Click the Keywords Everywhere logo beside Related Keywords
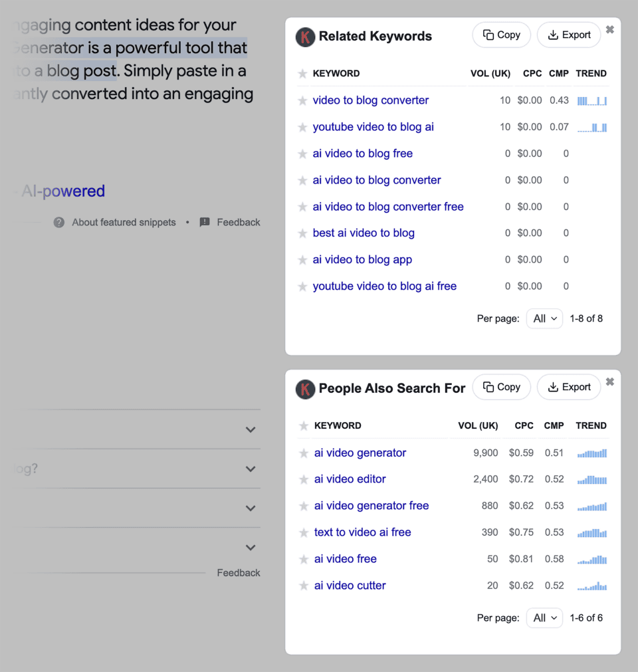638x672 pixels. [304, 37]
